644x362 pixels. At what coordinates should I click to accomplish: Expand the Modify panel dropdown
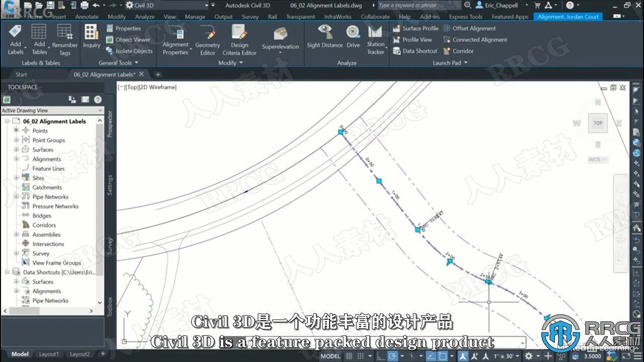tap(230, 63)
